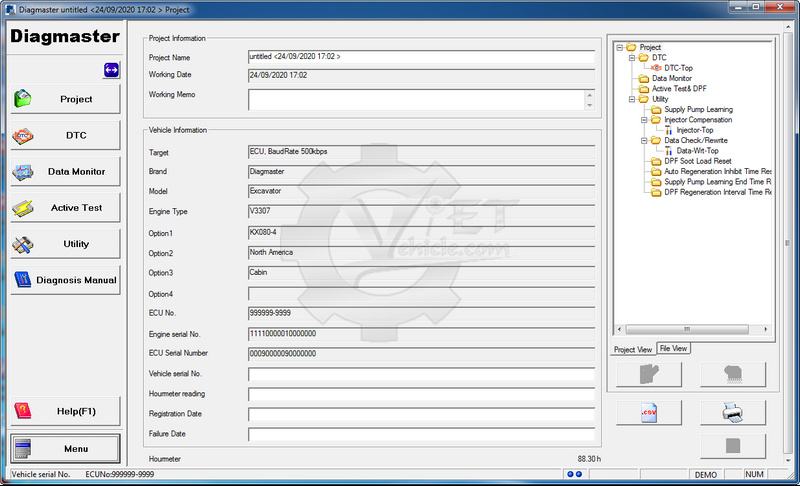Click the window's right vertical scrollbar thumb
This screenshot has height=486, width=800.
[x=788, y=243]
